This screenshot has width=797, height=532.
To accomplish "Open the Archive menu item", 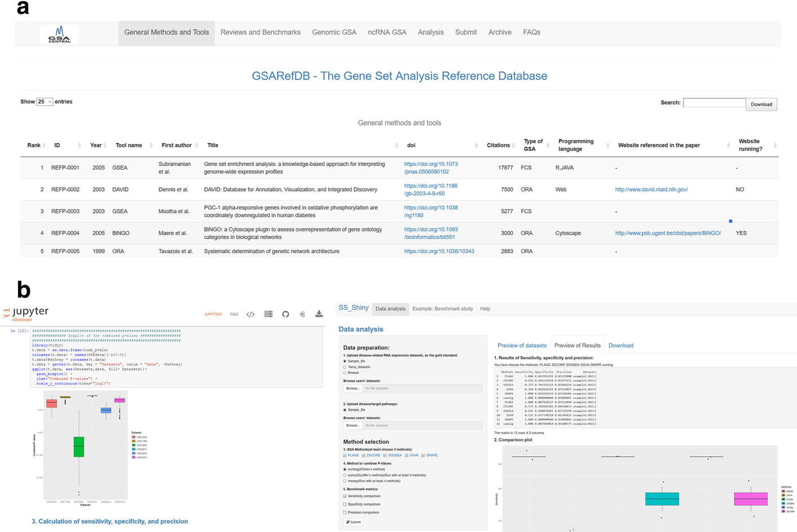I will point(500,33).
